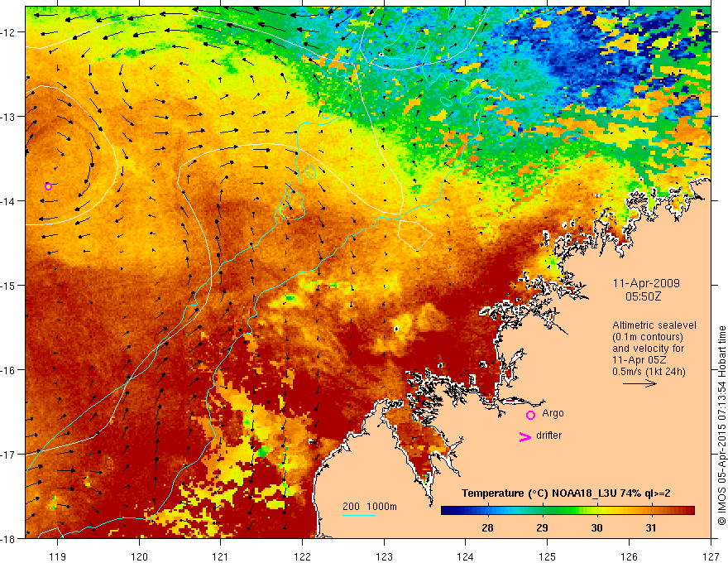Click the '119' longitude axis label
This screenshot has height=563, width=728.
tap(58, 556)
